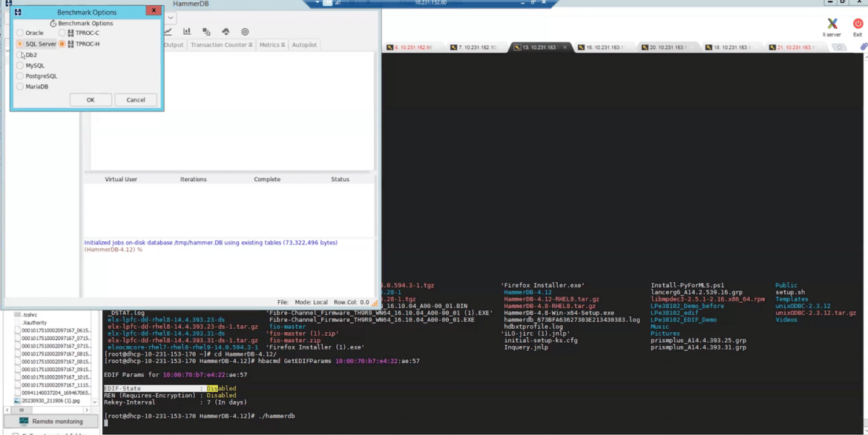The width and height of the screenshot is (868, 435).
Task: Click the line chart toolbar icon in HammerDB
Action: click(x=168, y=32)
